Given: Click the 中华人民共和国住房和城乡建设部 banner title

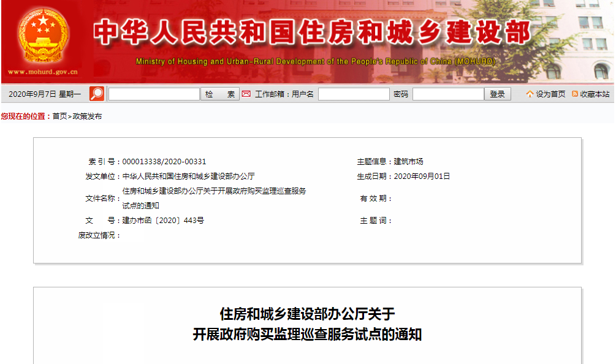Looking at the screenshot, I should (313, 32).
